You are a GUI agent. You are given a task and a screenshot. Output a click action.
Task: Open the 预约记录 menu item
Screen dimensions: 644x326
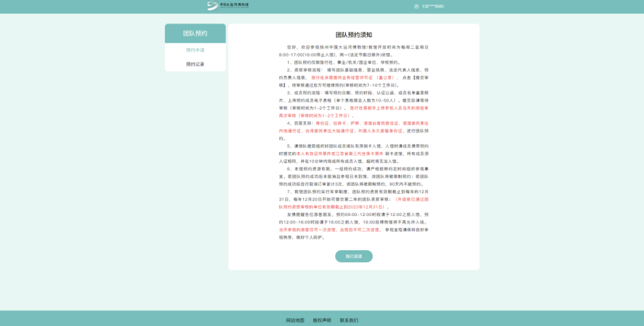195,64
